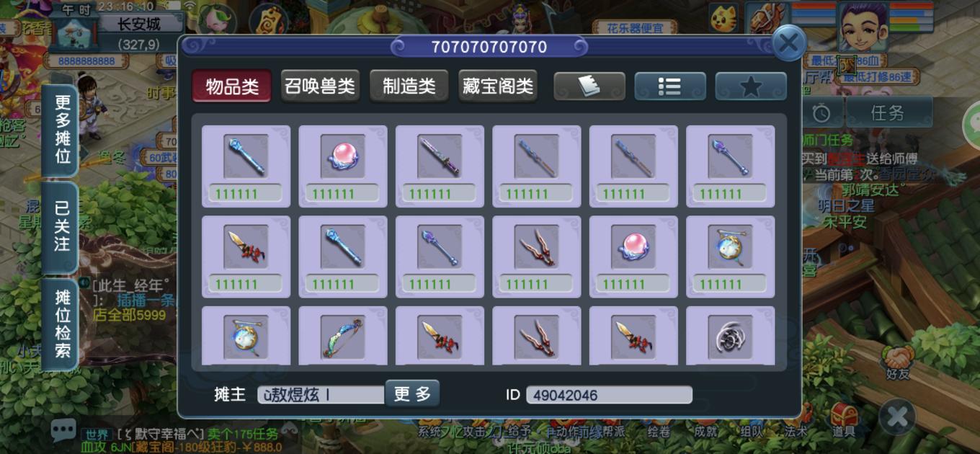Switch to the 召唤兽类 tab

pos(321,86)
